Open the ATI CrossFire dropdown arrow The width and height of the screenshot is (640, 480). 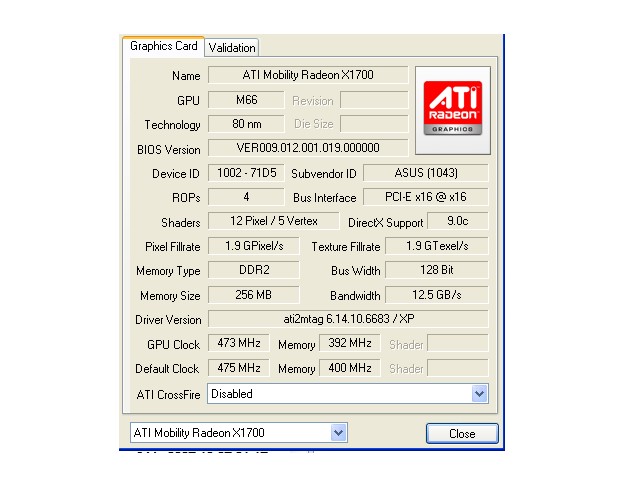(x=479, y=394)
